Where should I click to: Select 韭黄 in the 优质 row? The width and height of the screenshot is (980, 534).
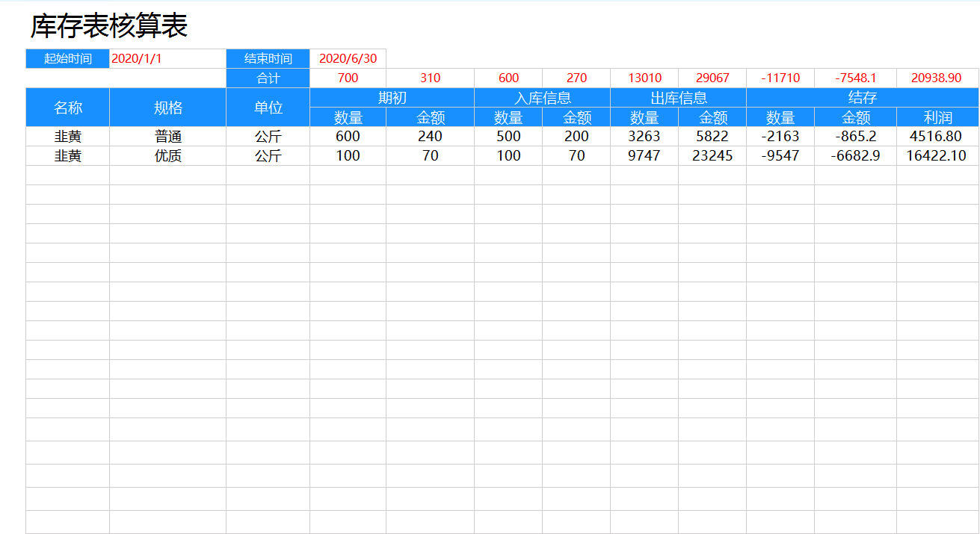click(x=68, y=156)
